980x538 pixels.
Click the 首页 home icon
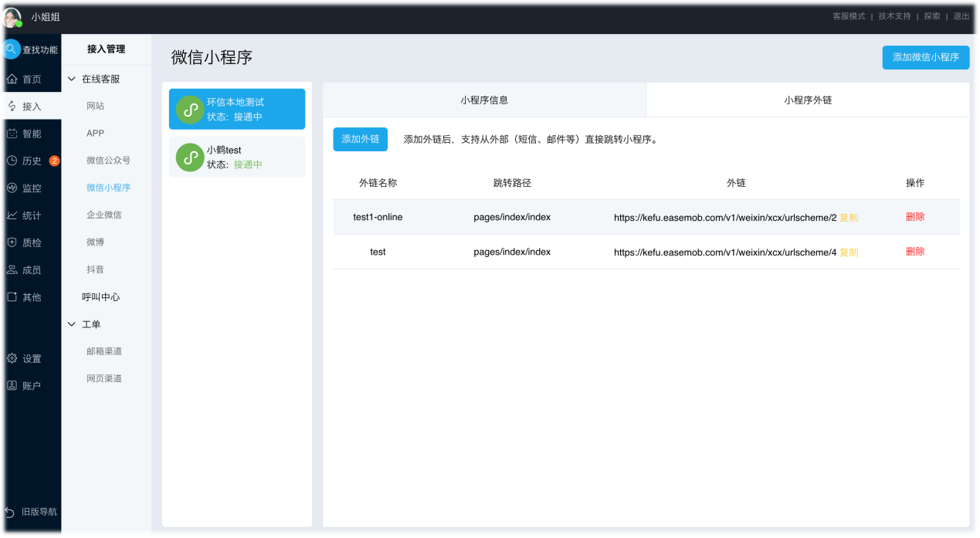(12, 80)
